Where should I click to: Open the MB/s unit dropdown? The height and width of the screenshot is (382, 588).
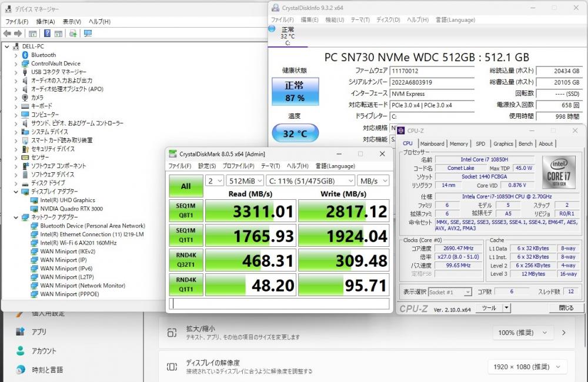(x=373, y=181)
